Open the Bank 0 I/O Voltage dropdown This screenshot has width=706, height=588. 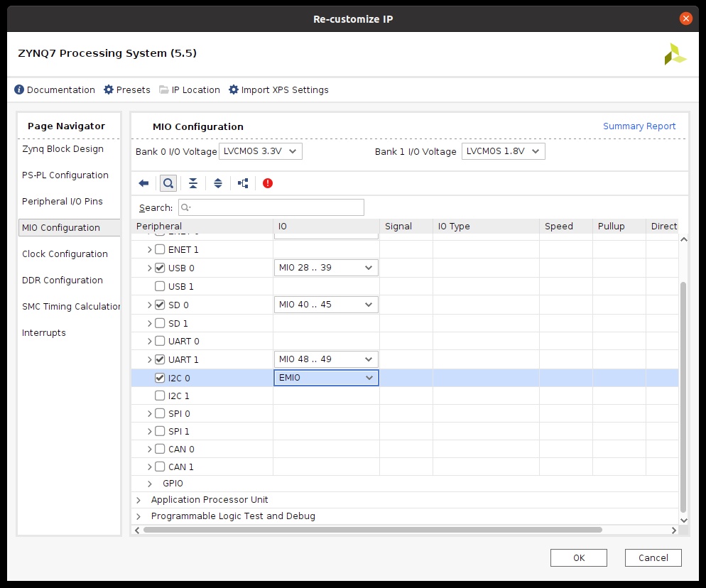tap(261, 151)
